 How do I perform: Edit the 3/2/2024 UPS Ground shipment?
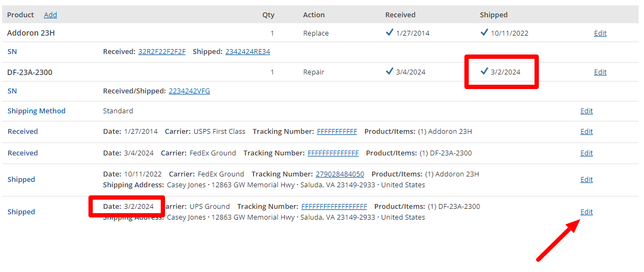(x=586, y=212)
